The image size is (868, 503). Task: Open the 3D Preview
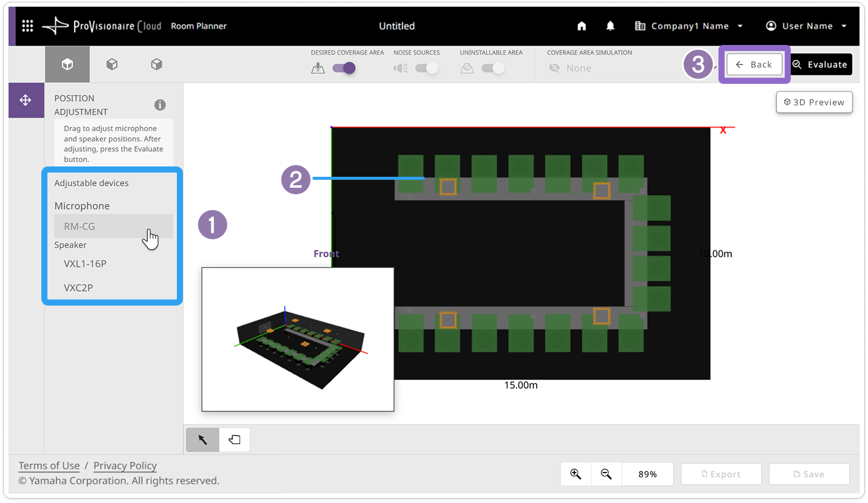coord(815,102)
